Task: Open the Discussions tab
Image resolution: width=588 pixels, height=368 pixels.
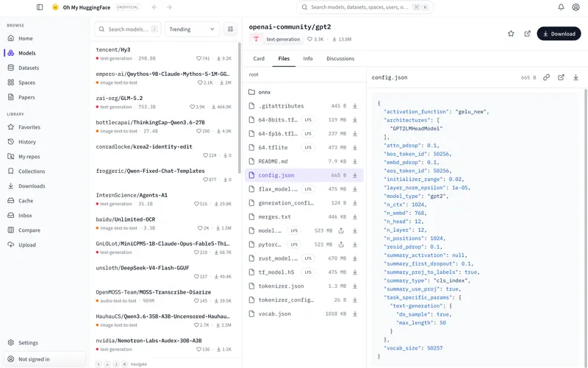Action: (340, 59)
